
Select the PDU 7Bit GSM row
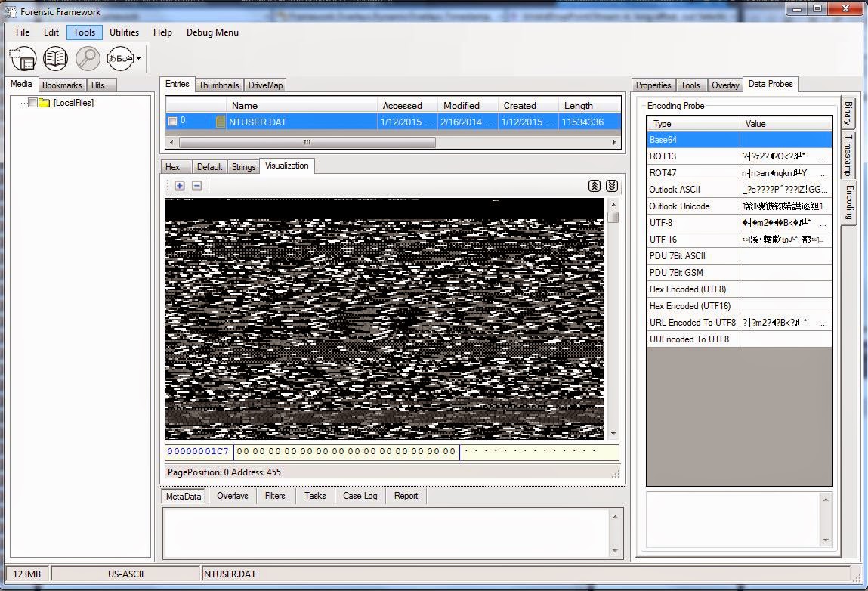(x=740, y=273)
